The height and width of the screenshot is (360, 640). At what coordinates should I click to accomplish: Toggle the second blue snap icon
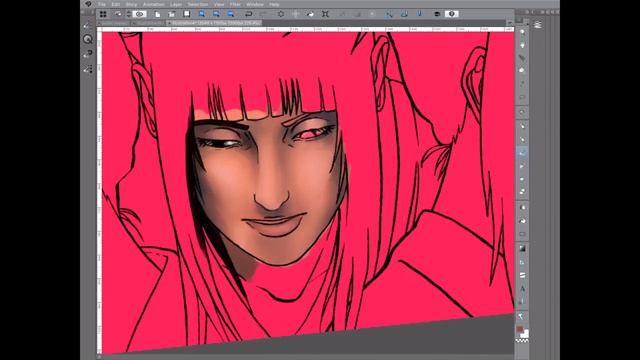tap(404, 14)
